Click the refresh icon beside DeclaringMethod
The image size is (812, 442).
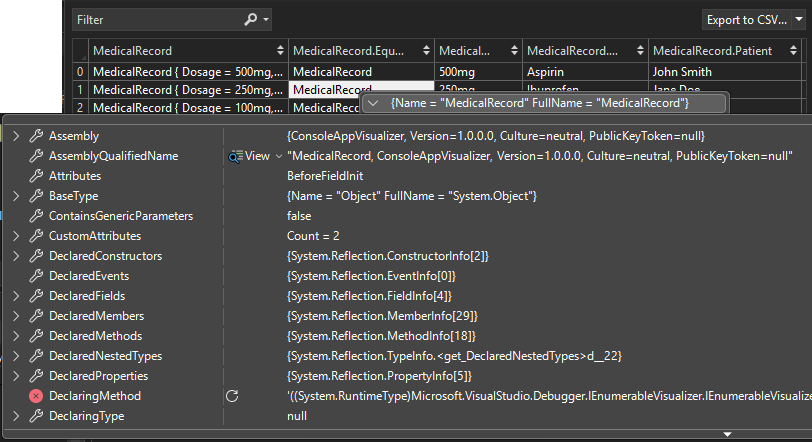point(233,396)
